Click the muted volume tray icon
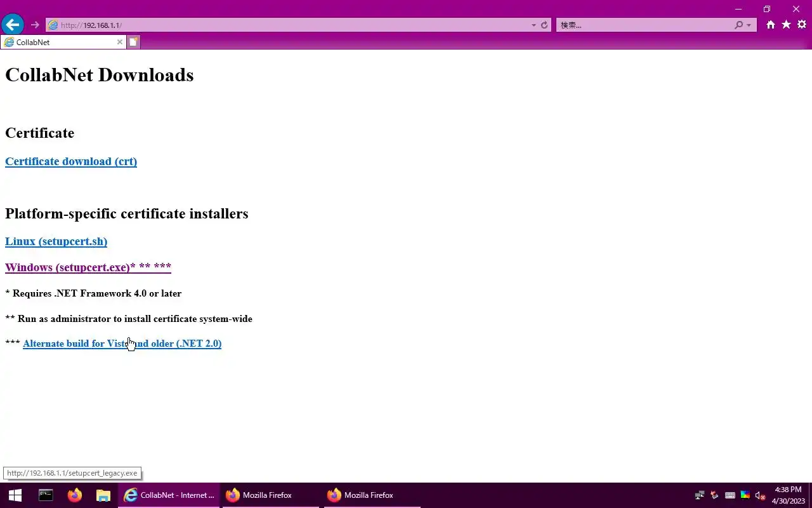This screenshot has width=812, height=508. pos(760,495)
